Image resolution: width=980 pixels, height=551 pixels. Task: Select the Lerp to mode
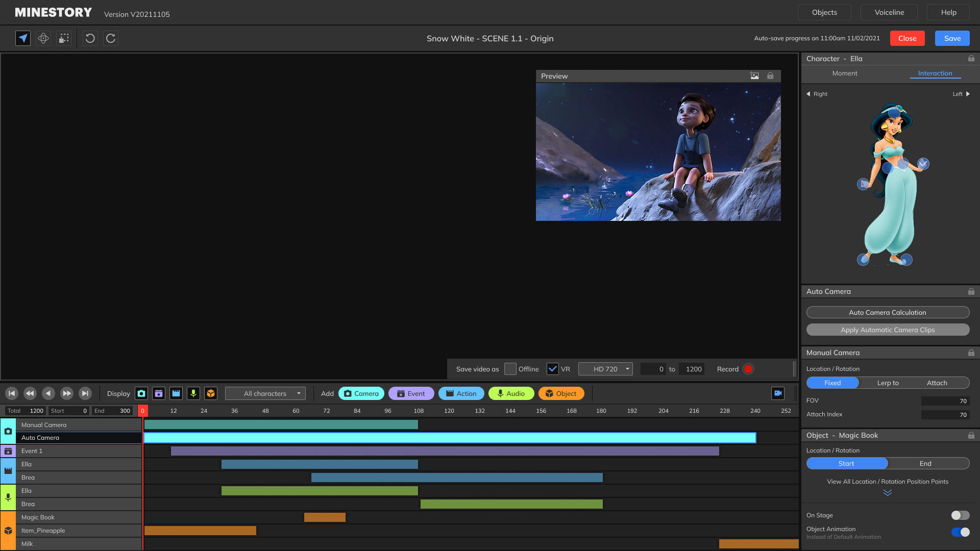[888, 383]
